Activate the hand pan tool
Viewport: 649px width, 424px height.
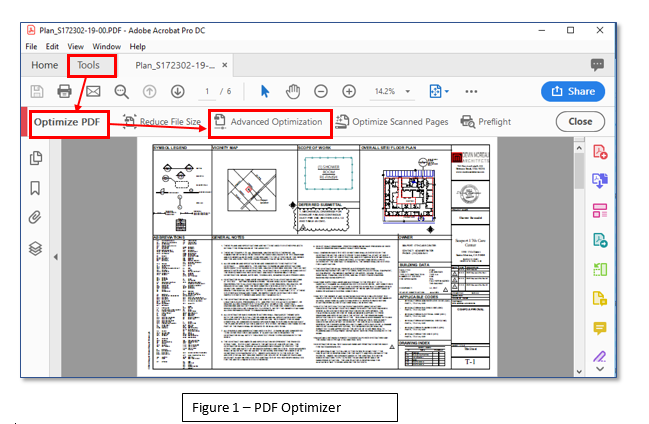293,91
